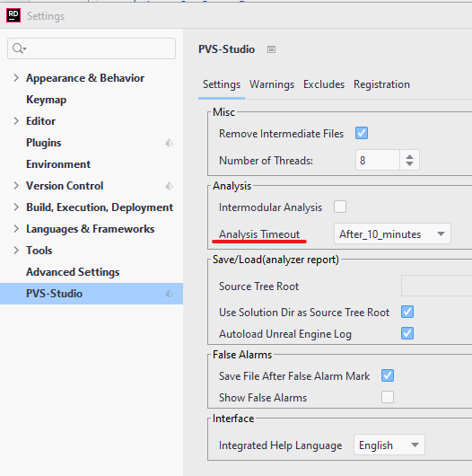Decrease Number of Threads with down arrow
The height and width of the screenshot is (476, 472).
pos(409,164)
